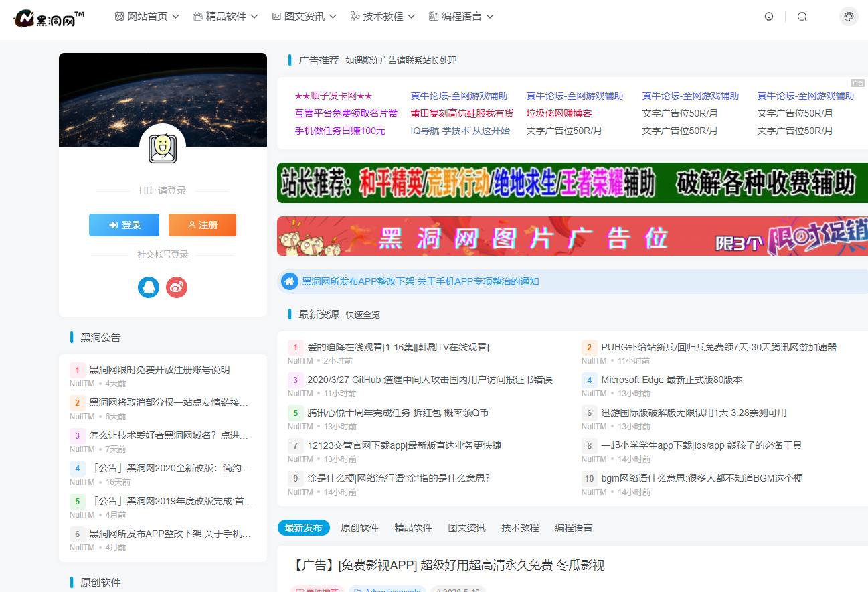Open the GitHub 遭遇中间人攻击 article
Screen dimensions: 868x592
(x=430, y=380)
